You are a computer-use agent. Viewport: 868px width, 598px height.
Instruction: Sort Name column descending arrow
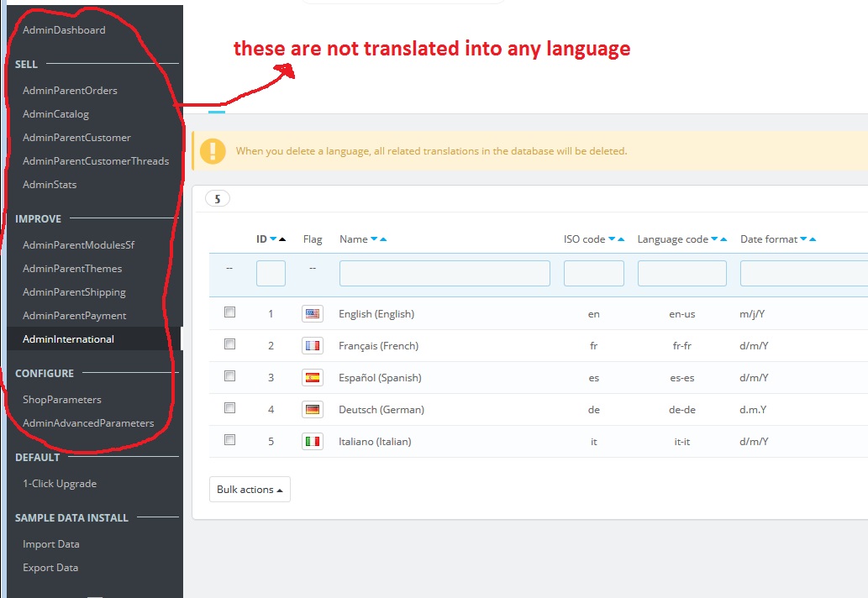pos(374,239)
